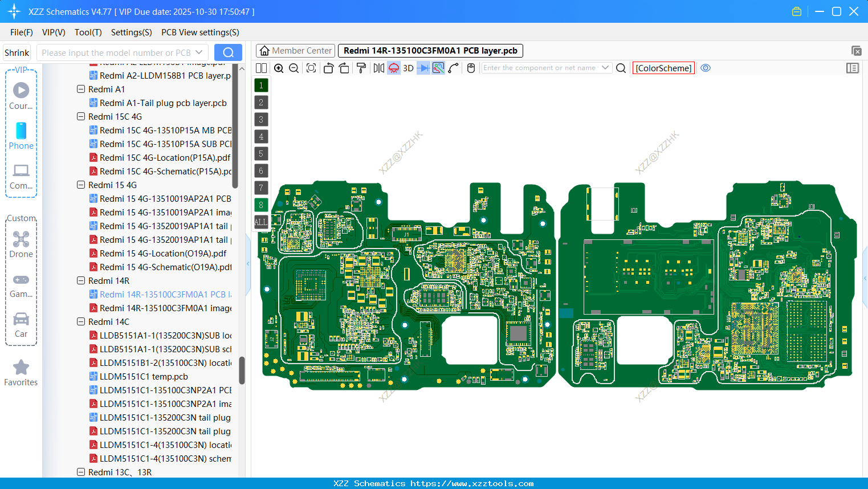The height and width of the screenshot is (489, 868).
Task: Select PCB layer 3 from layer list
Action: (260, 119)
